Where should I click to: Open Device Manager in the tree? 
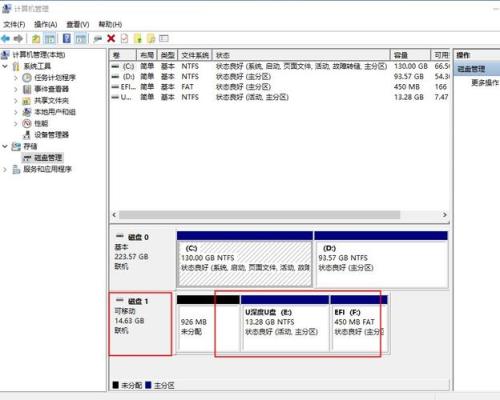click(x=51, y=135)
